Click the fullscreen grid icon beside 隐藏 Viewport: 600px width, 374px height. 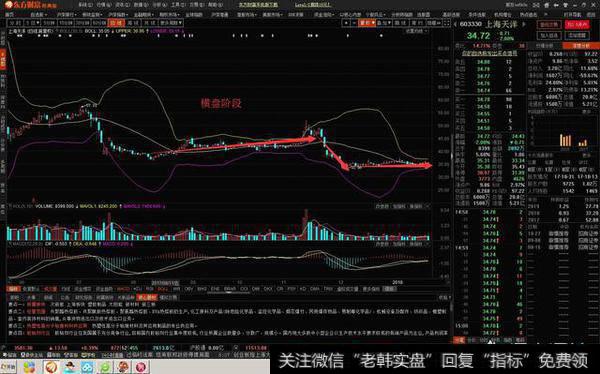(447, 23)
